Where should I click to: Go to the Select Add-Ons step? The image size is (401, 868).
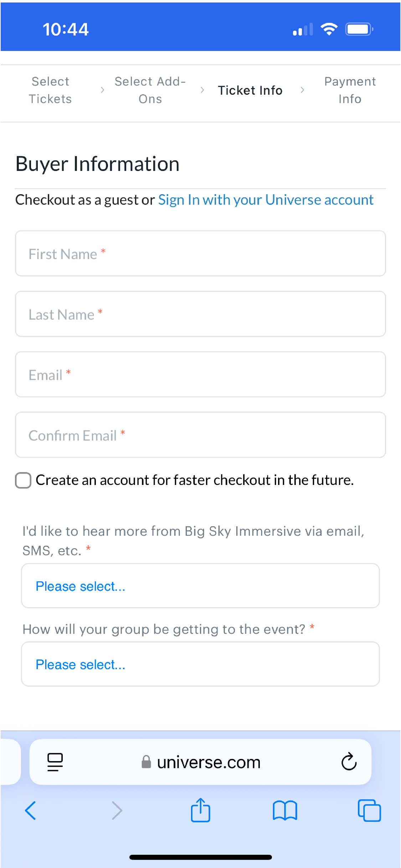150,90
